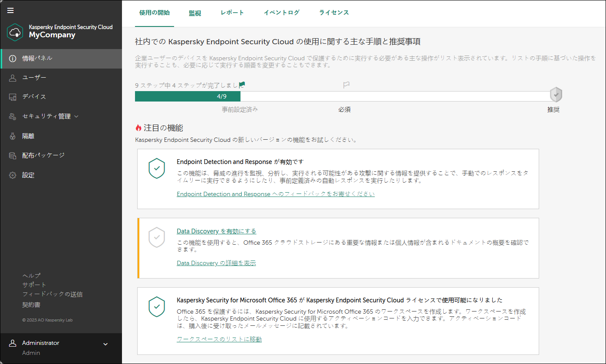Select the 情報パネル sidebar icon

pyautogui.click(x=12, y=58)
